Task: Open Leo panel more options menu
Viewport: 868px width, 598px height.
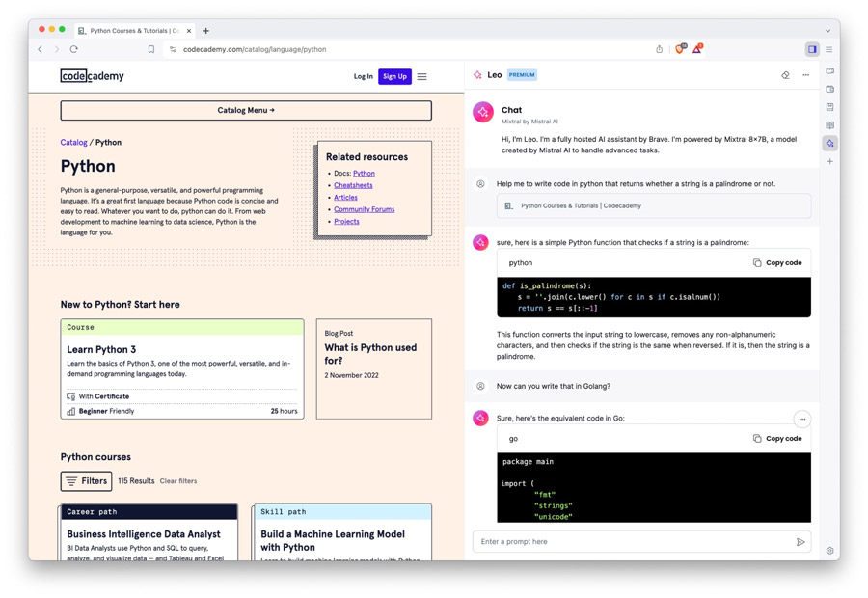Action: point(806,75)
